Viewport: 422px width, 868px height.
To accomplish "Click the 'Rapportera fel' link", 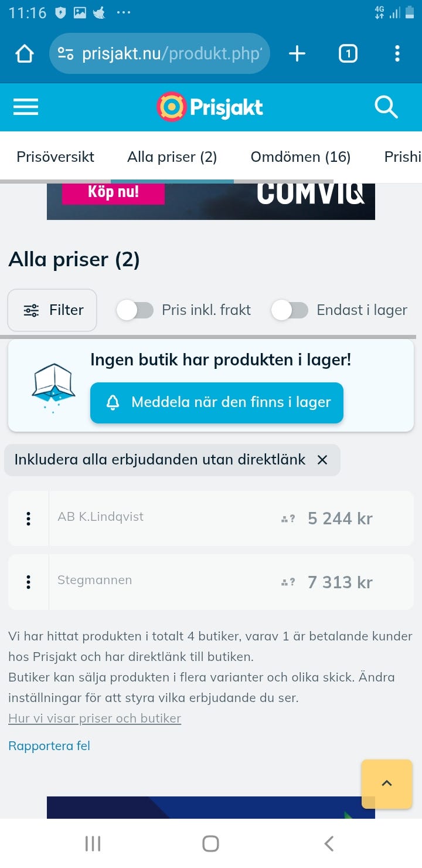I will 49,745.
